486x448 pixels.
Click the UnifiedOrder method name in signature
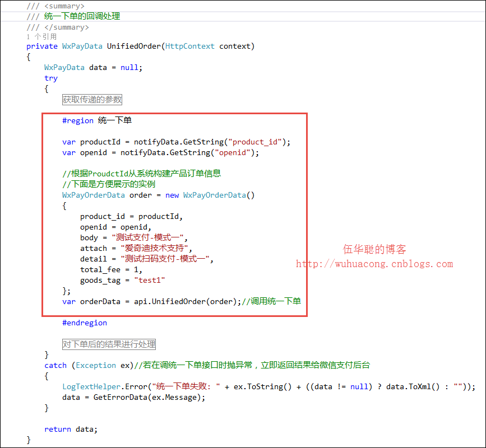(x=134, y=46)
